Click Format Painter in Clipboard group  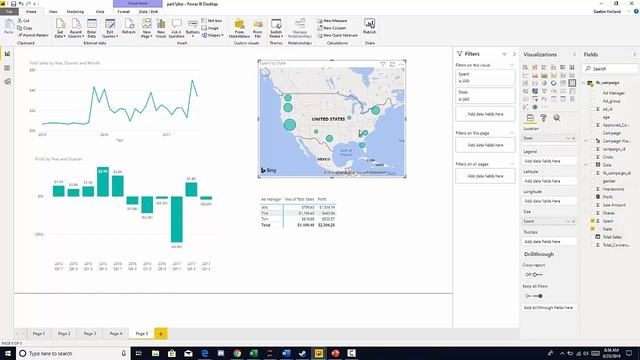(x=33, y=35)
